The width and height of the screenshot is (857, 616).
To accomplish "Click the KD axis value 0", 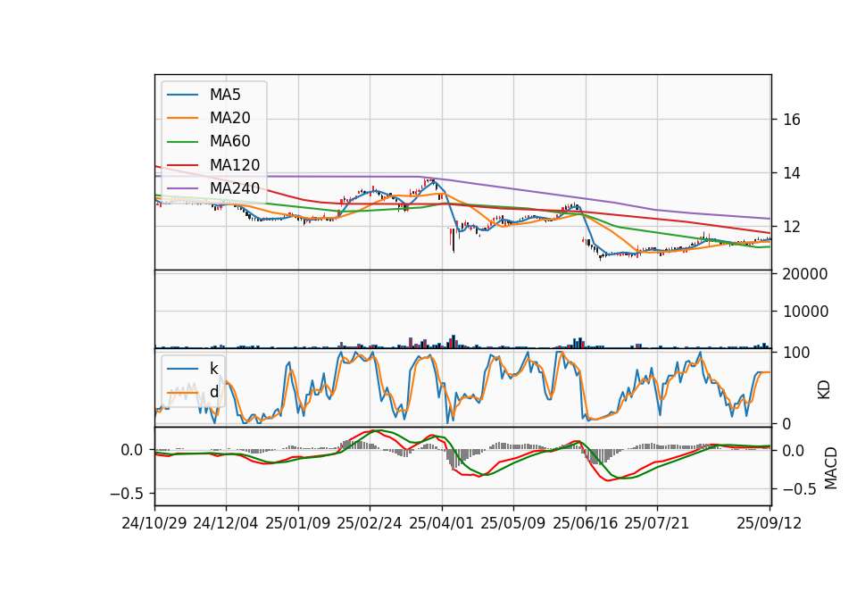I will (x=787, y=423).
